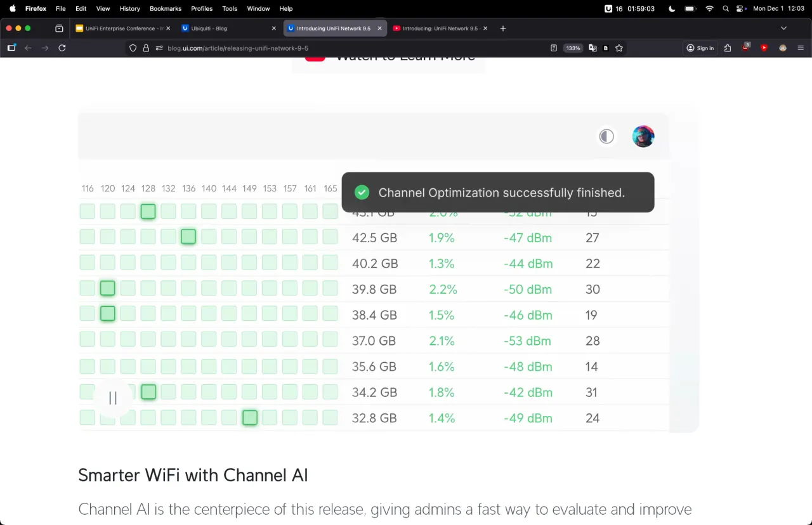Click channel 165 column header label

coord(331,188)
